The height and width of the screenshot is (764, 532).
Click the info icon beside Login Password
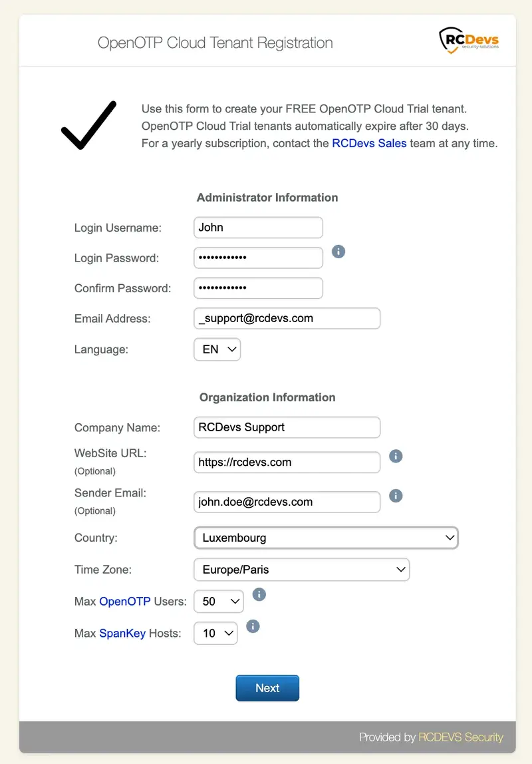tap(338, 252)
